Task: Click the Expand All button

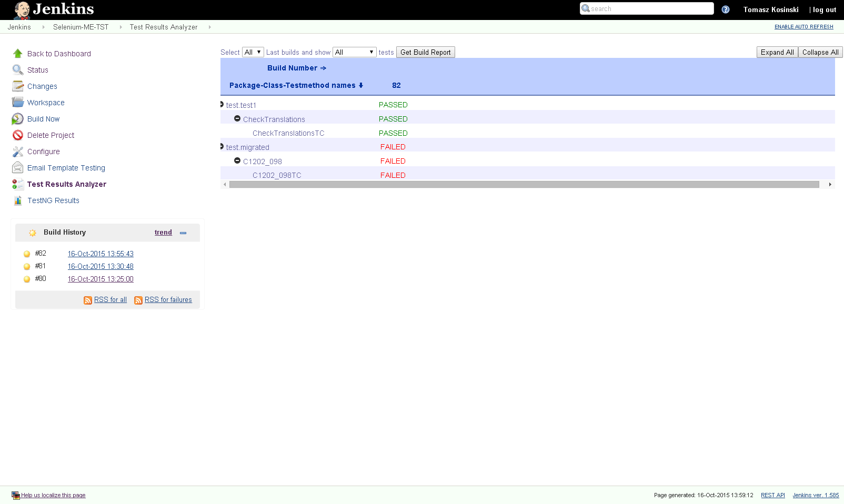Action: pos(777,52)
